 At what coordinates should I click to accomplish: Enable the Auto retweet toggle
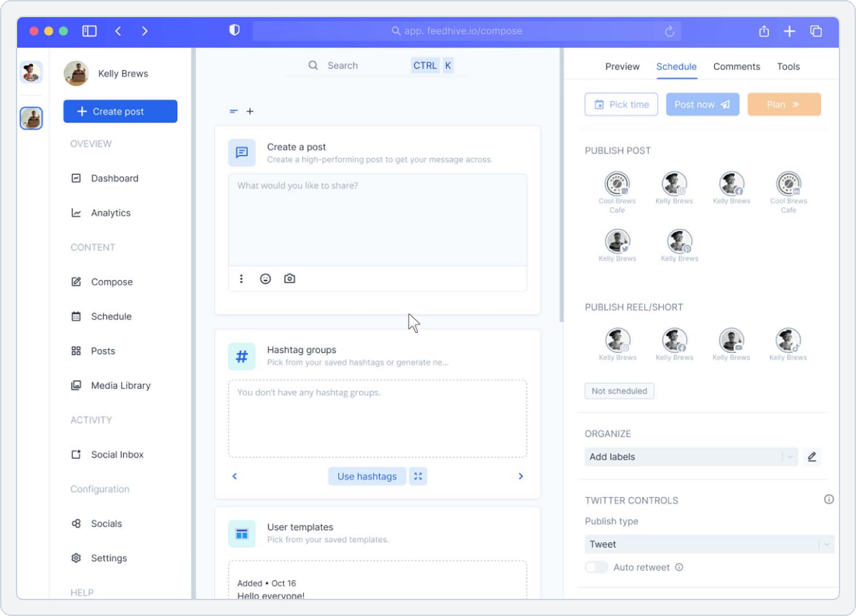point(596,567)
